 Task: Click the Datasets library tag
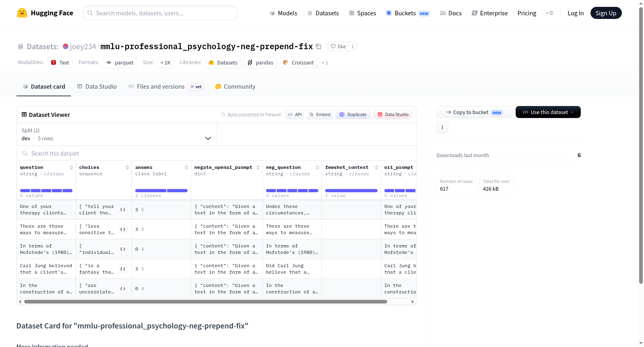(223, 62)
